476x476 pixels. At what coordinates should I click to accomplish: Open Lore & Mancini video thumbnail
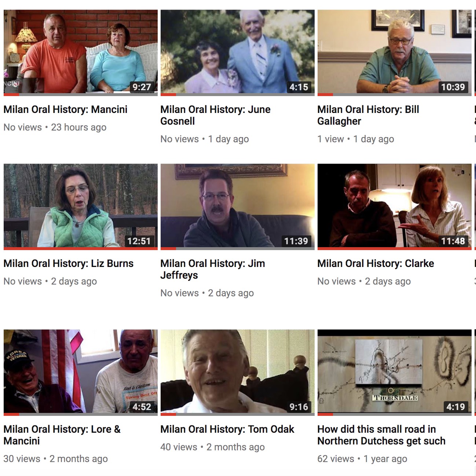click(x=81, y=373)
